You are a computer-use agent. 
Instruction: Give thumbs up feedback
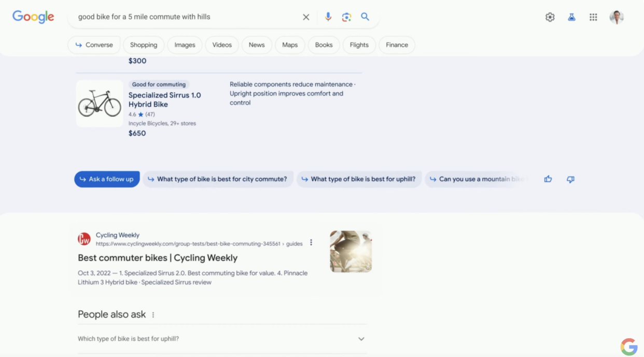pyautogui.click(x=548, y=179)
